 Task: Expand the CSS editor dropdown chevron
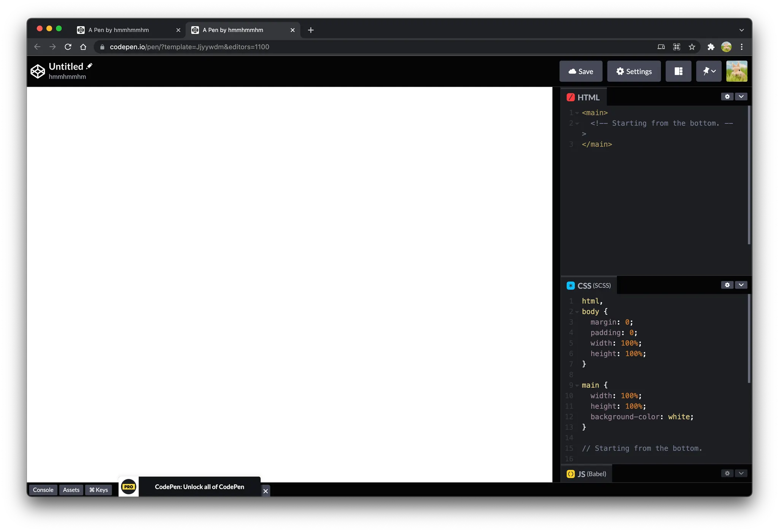[x=741, y=285]
